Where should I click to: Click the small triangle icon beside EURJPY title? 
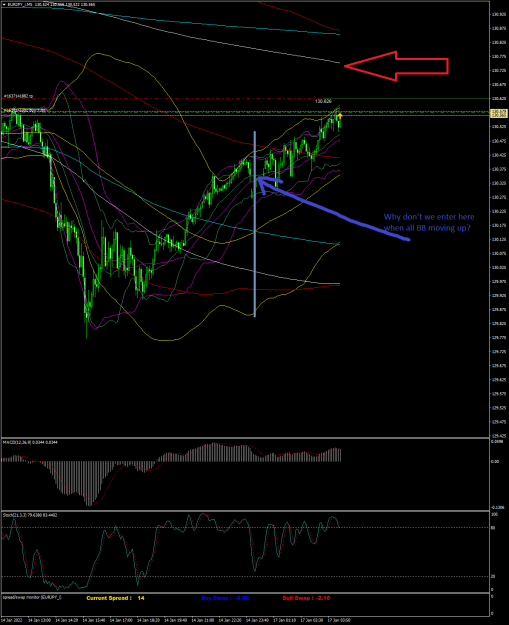pos(4,4)
